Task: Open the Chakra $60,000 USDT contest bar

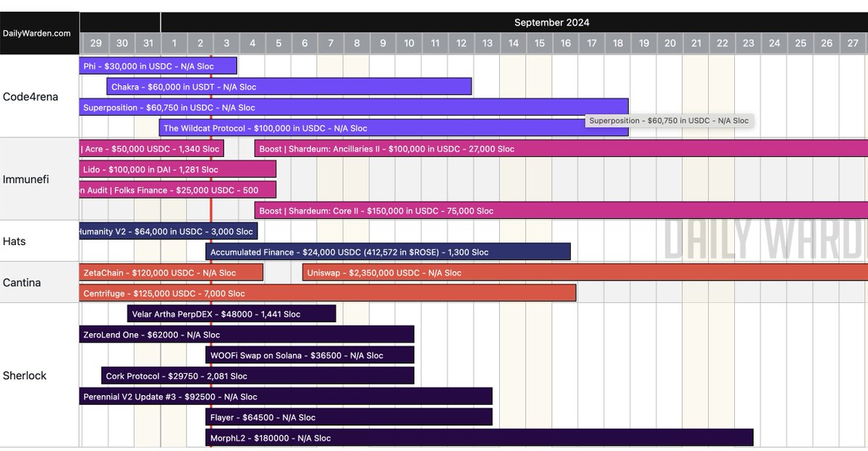Action: pyautogui.click(x=289, y=87)
